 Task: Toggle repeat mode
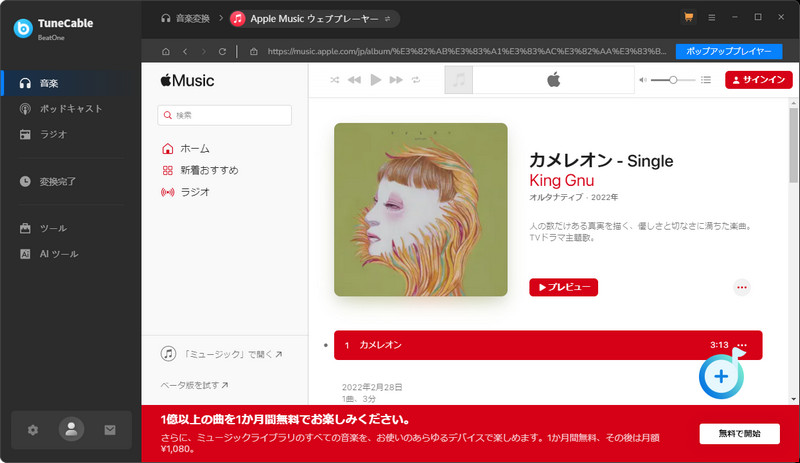coord(416,80)
